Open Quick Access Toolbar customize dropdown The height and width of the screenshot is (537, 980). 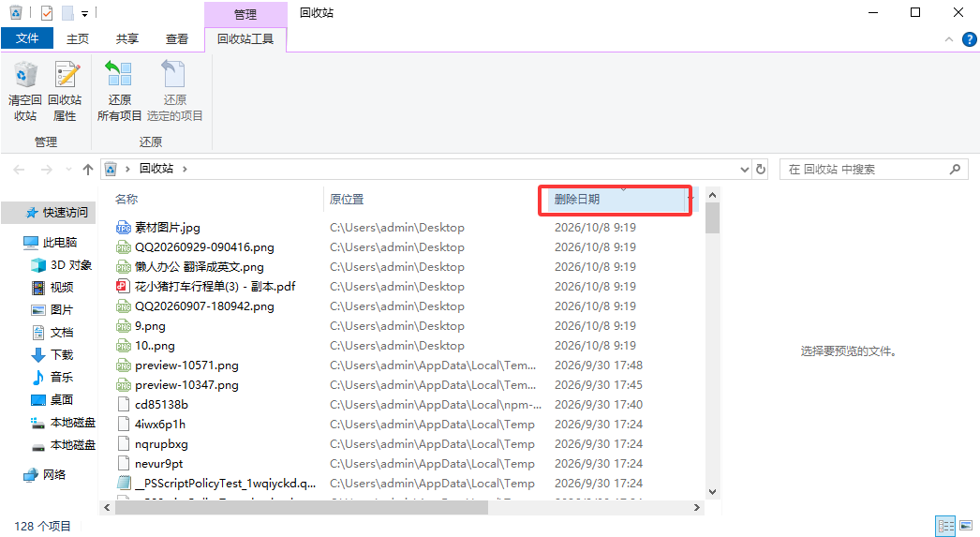coord(84,13)
